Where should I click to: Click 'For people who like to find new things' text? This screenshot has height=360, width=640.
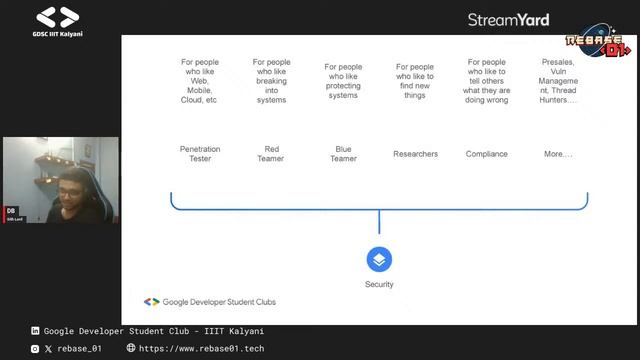(x=415, y=81)
